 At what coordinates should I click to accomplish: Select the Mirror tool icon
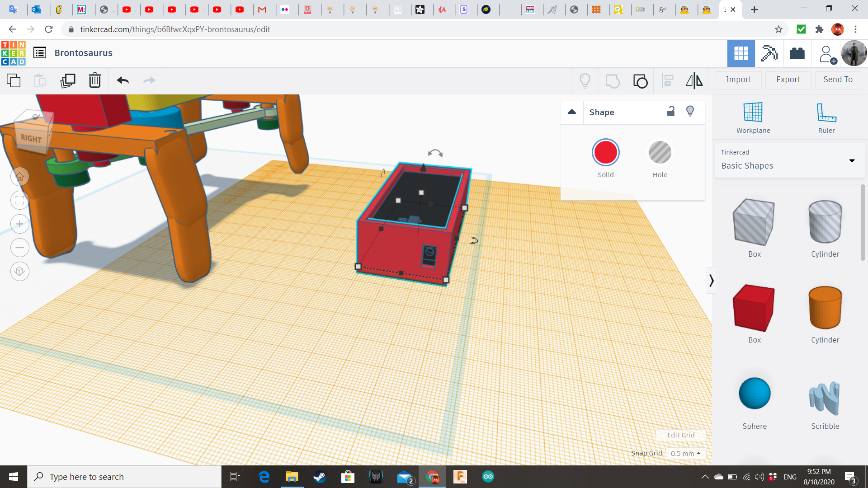coord(694,81)
